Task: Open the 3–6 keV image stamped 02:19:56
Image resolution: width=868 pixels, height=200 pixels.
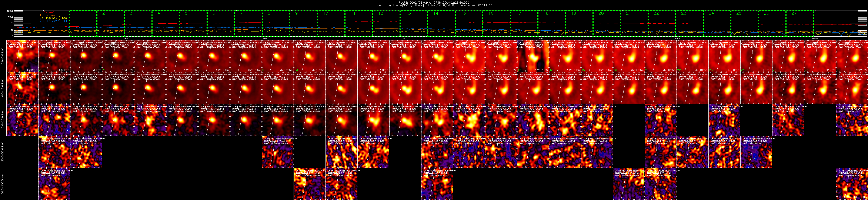Action: coord(692,56)
